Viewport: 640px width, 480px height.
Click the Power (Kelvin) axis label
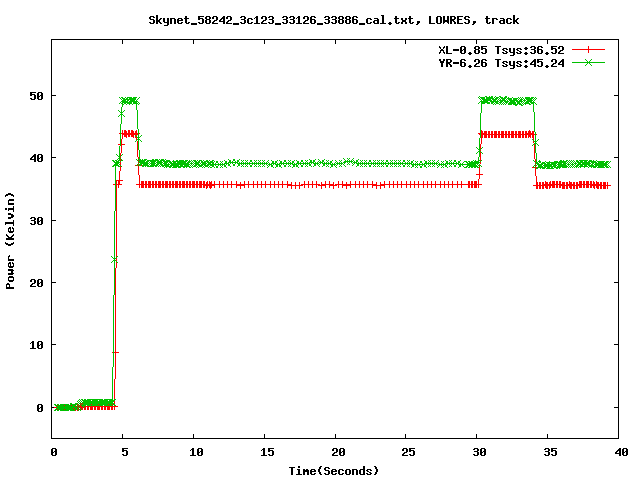(x=10, y=241)
